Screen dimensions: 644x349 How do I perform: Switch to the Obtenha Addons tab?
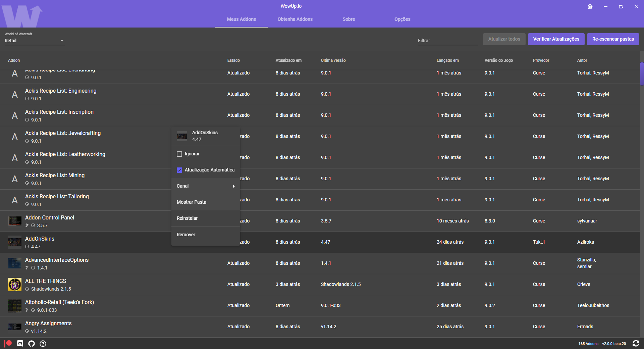(295, 19)
